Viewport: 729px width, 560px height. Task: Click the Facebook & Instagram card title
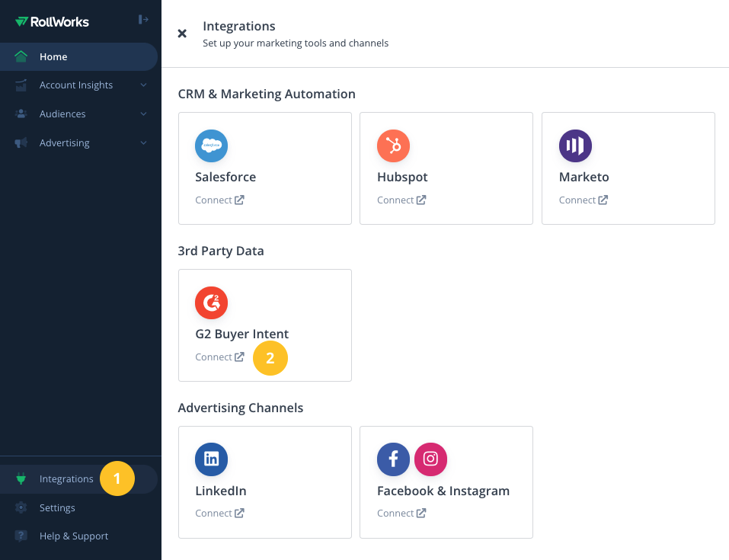443,491
